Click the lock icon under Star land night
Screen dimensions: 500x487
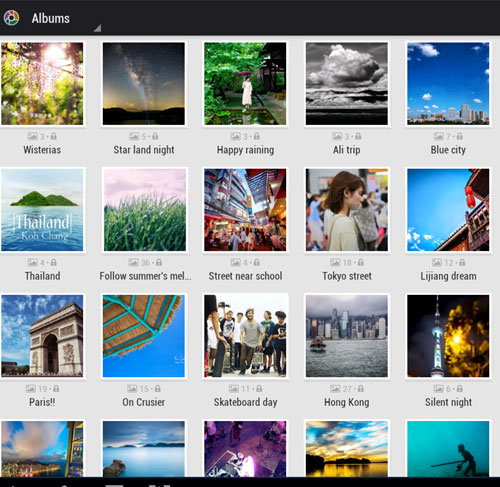pos(155,136)
